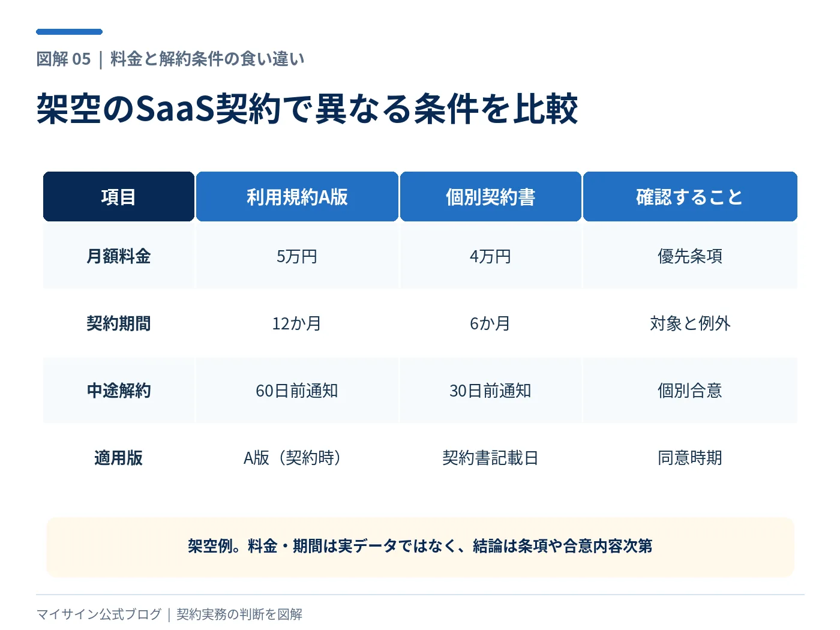The image size is (840, 630).
Task: Select the "A版（契約時）" cell
Action: click(297, 458)
